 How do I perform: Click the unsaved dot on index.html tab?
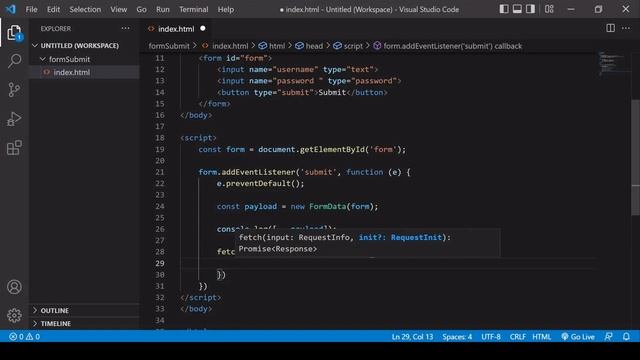(x=203, y=28)
